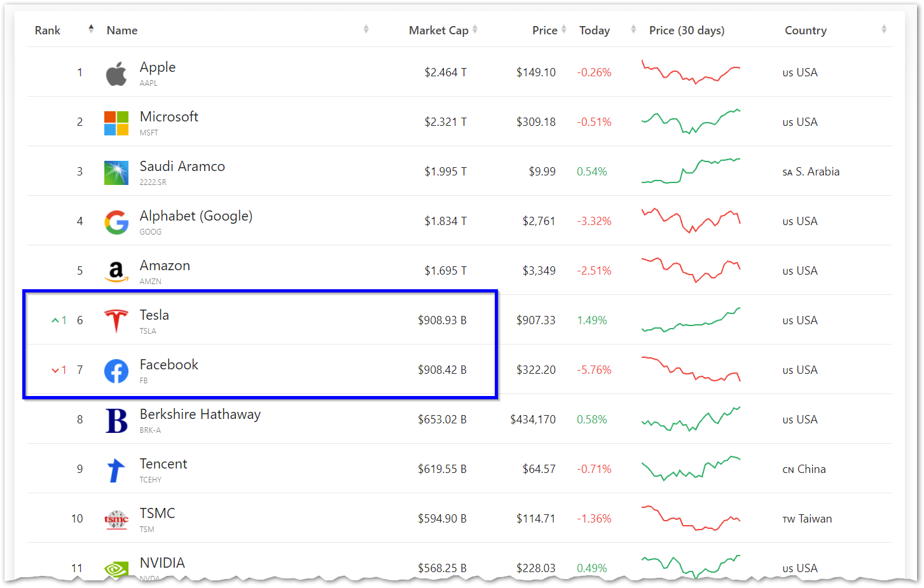
Task: Click NVIDIA's market cap $568.25 B
Action: (443, 568)
